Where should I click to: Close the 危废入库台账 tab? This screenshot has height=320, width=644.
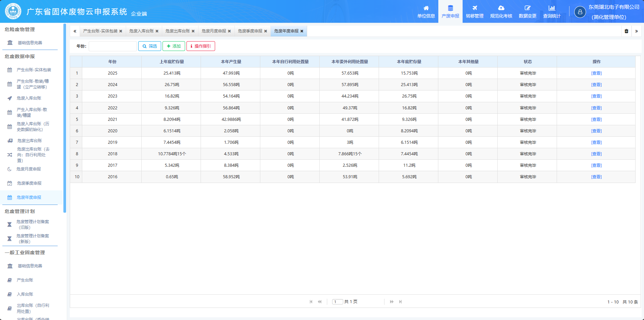pyautogui.click(x=157, y=31)
